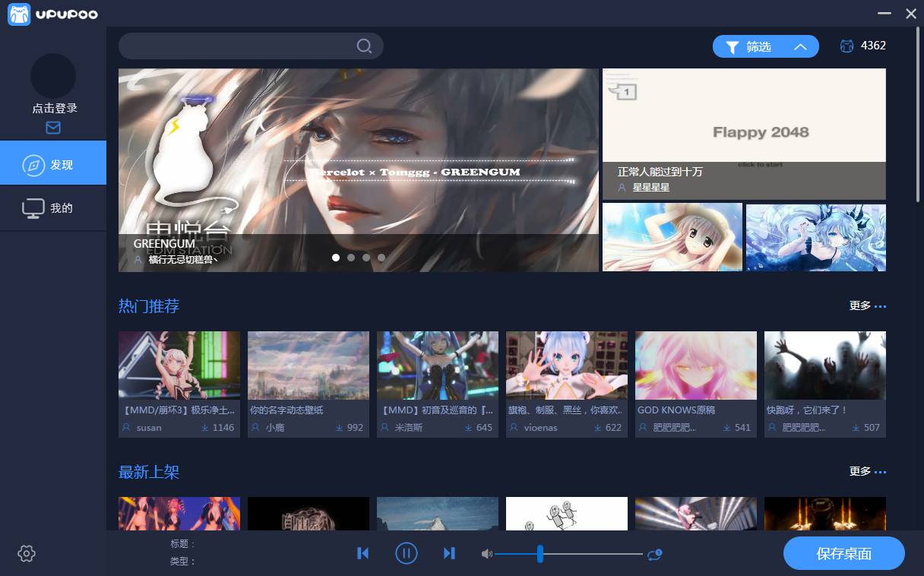The width and height of the screenshot is (924, 576).
Task: Switch to the 发现 tab
Action: tap(53, 164)
